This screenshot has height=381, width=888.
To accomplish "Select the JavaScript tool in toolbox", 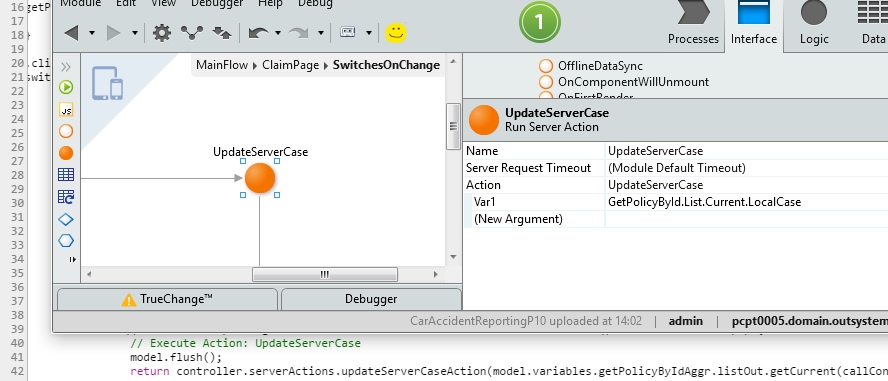I will coord(66,110).
